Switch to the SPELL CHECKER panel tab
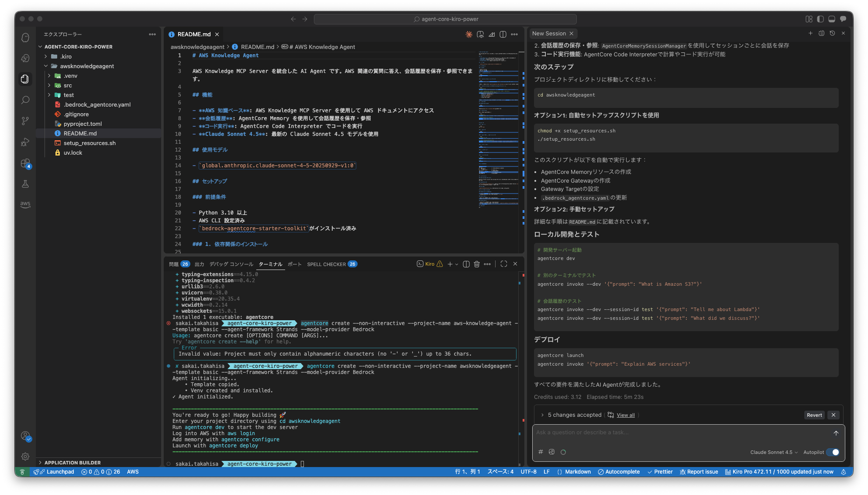The image size is (868, 495). pyautogui.click(x=326, y=264)
